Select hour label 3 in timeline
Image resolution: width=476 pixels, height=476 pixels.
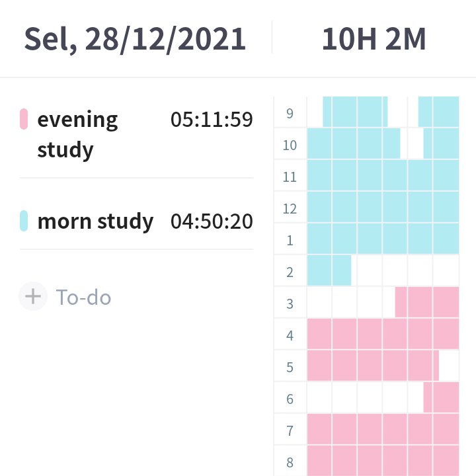pos(290,304)
